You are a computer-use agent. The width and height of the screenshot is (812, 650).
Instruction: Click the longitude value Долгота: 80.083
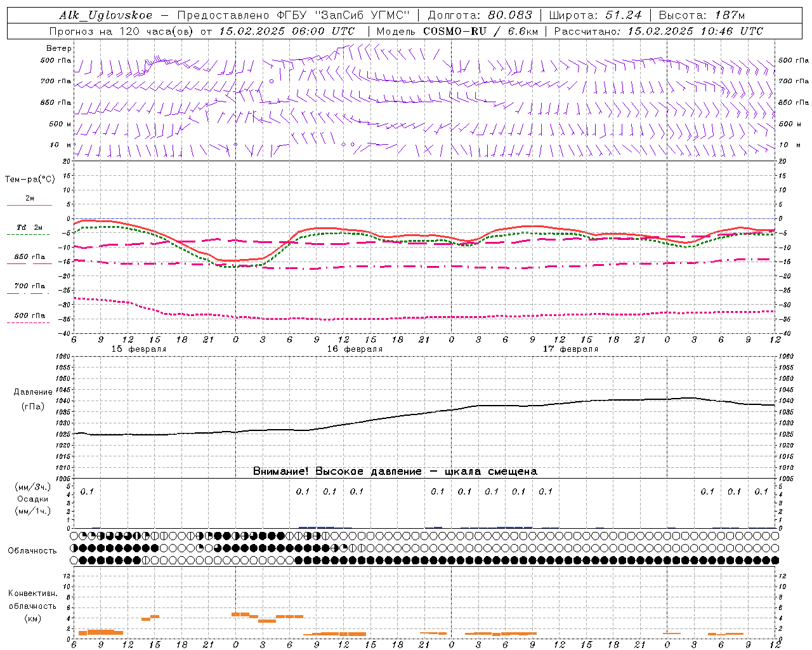pyautogui.click(x=480, y=15)
